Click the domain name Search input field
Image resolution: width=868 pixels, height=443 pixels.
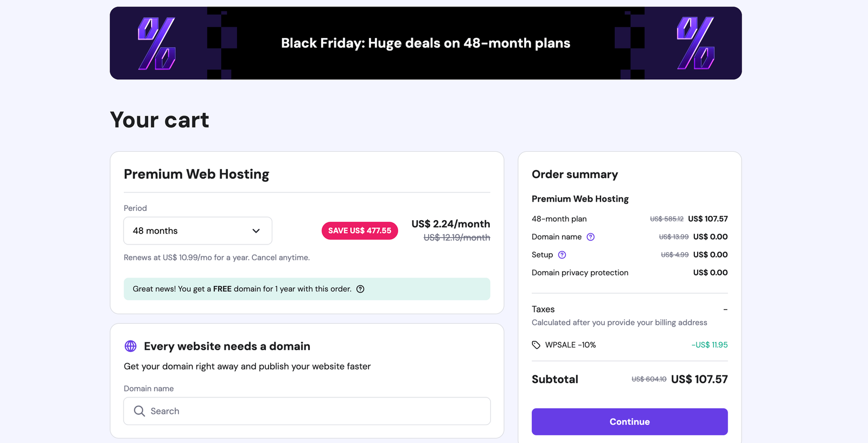coord(307,411)
